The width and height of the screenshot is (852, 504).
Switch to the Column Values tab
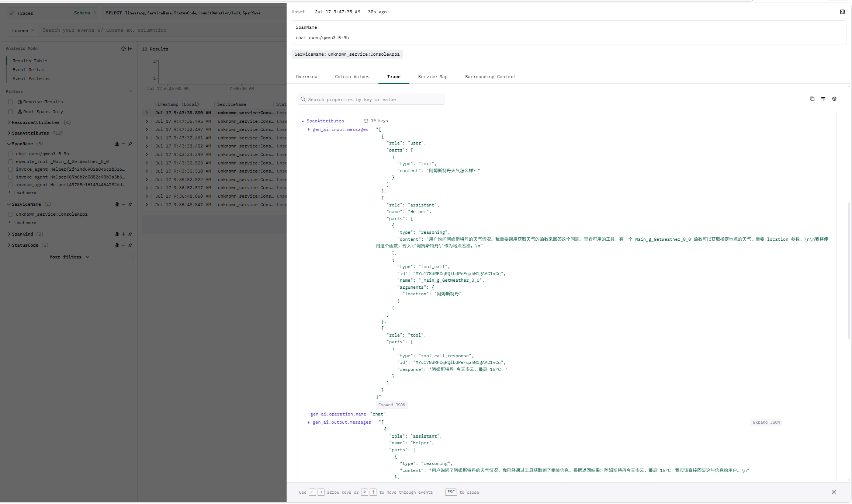[x=352, y=77]
